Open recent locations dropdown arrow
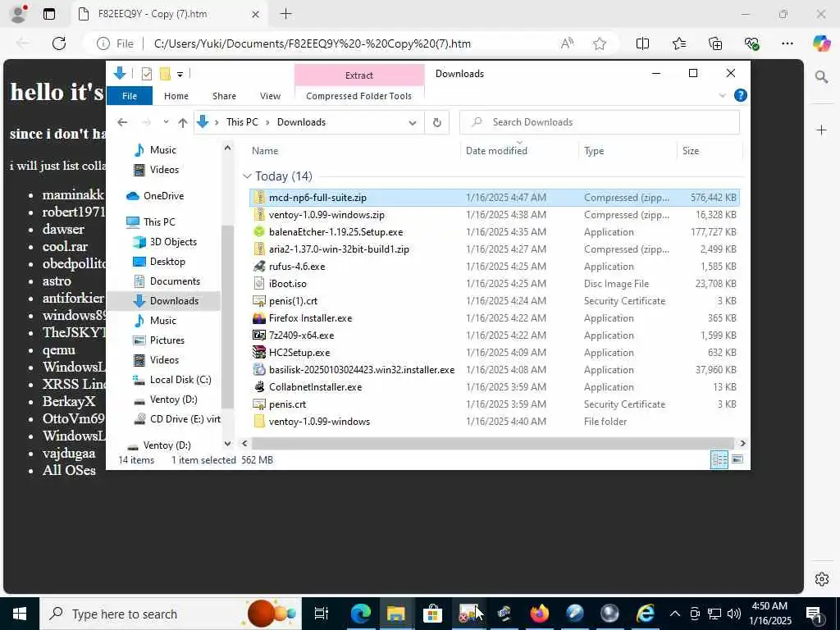This screenshot has width=840, height=630. pos(166,123)
